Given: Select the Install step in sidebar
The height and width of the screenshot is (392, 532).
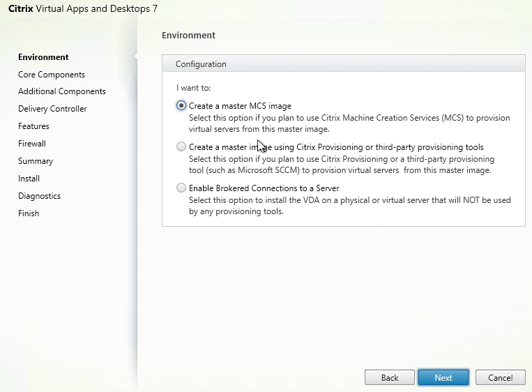Looking at the screenshot, I should click(x=29, y=179).
